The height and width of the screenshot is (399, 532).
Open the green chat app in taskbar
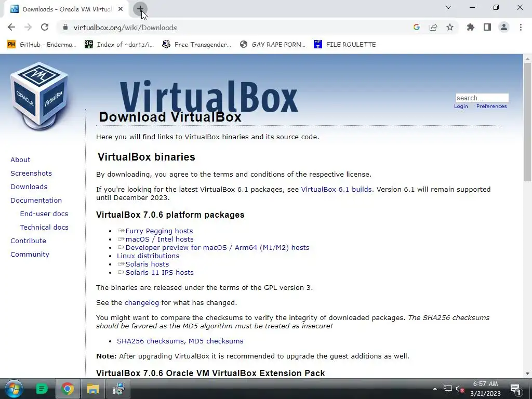pos(42,389)
